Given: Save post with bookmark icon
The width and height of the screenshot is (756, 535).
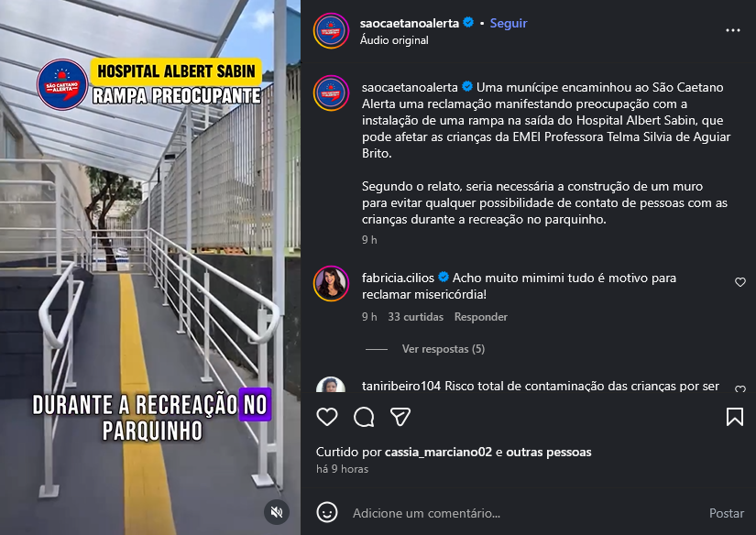Looking at the screenshot, I should point(734,417).
